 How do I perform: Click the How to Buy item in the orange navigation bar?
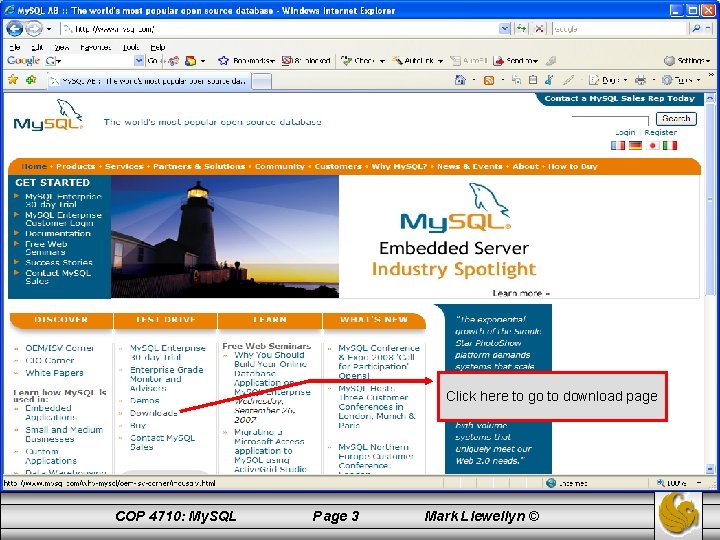573,167
